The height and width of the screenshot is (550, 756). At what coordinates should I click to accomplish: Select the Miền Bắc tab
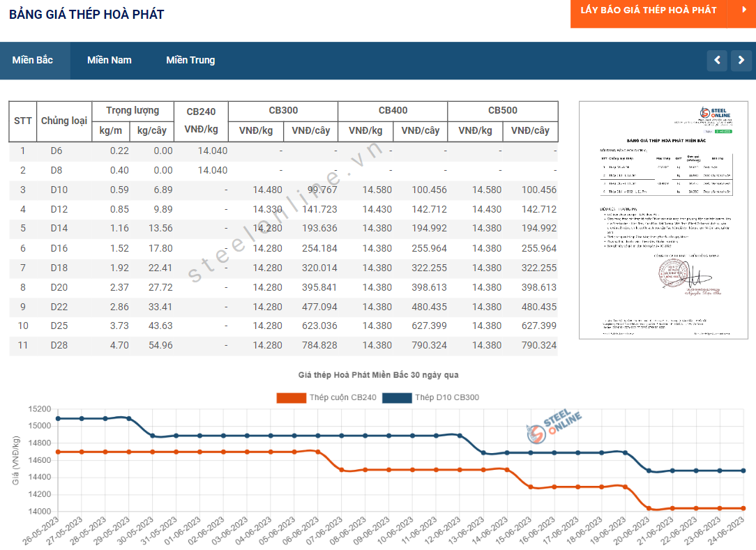33,60
